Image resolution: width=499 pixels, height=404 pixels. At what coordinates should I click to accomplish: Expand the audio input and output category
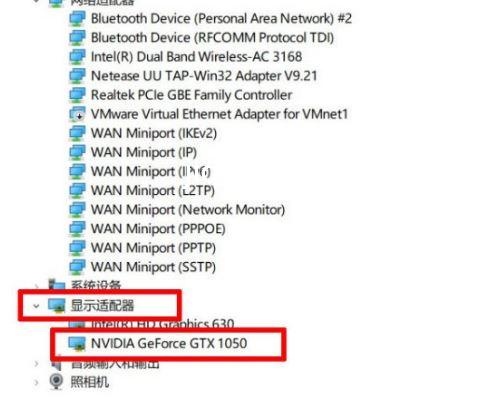pos(36,363)
